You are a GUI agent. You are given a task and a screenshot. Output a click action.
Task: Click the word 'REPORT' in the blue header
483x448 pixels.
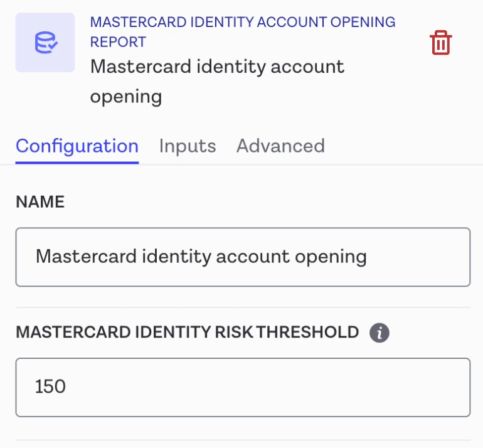pyautogui.click(x=118, y=42)
